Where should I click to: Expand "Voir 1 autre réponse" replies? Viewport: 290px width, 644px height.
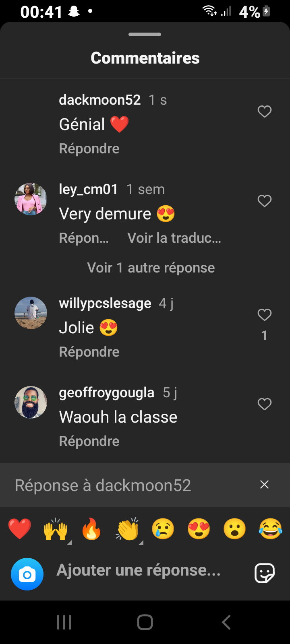(151, 268)
